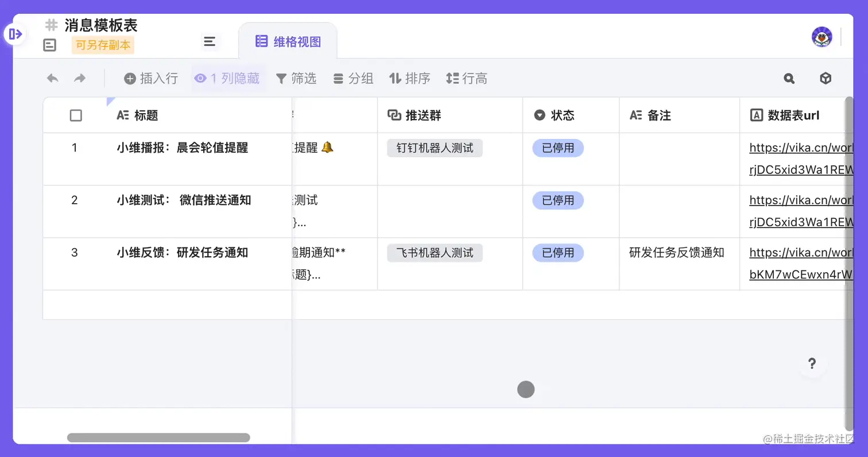The height and width of the screenshot is (457, 868).
Task: Click 已停用 status in row 2
Action: click(x=558, y=200)
